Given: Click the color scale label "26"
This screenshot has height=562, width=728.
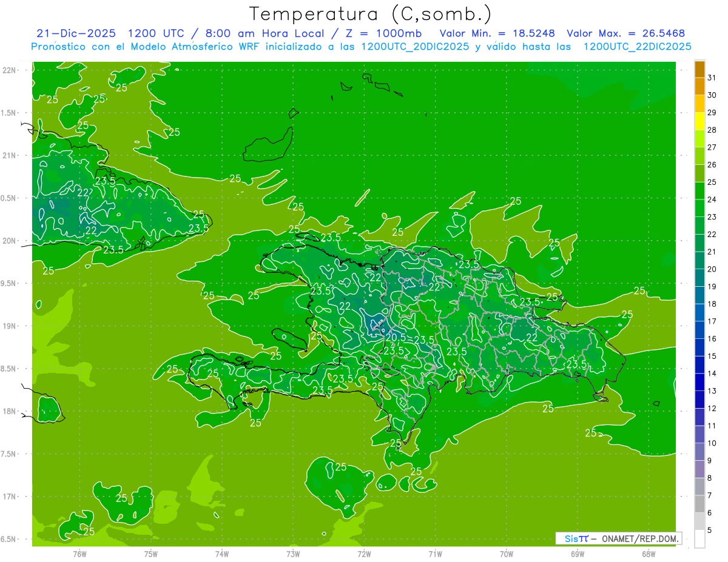Looking at the screenshot, I should click(712, 165).
